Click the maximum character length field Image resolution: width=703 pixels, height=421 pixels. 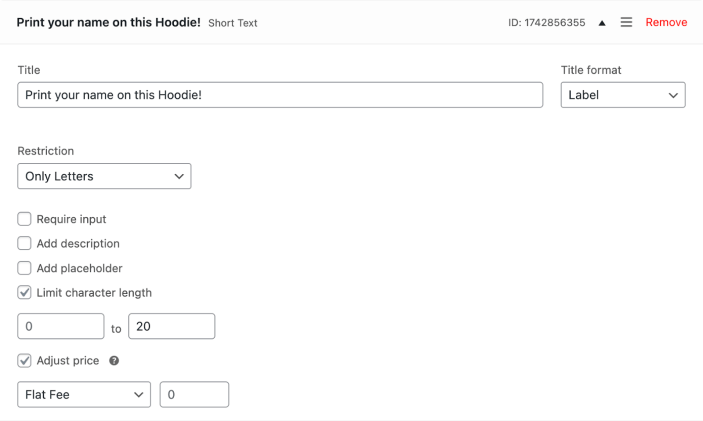[171, 327]
